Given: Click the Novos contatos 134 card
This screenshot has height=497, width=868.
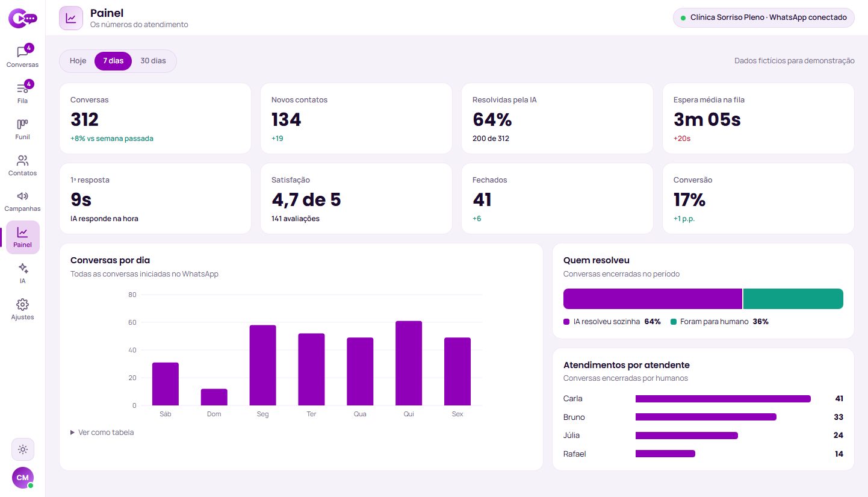Looking at the screenshot, I should (356, 119).
